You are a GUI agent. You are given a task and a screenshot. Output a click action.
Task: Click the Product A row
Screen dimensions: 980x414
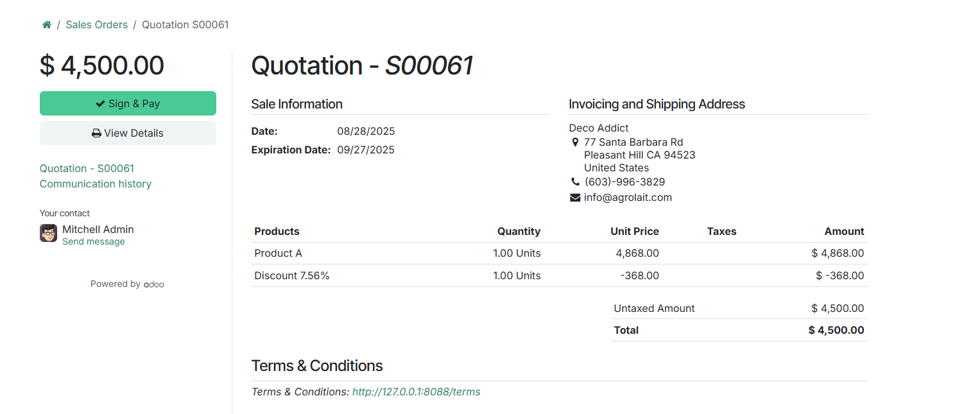(278, 254)
